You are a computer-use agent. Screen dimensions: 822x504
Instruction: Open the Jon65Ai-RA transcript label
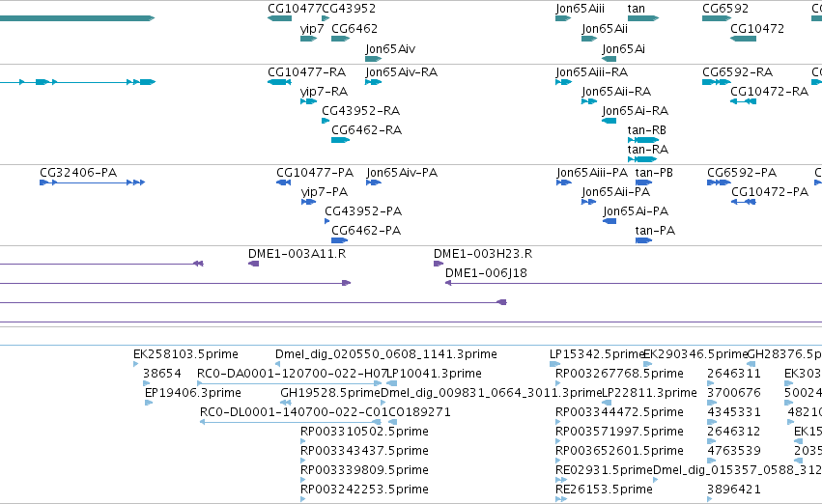coord(635,110)
